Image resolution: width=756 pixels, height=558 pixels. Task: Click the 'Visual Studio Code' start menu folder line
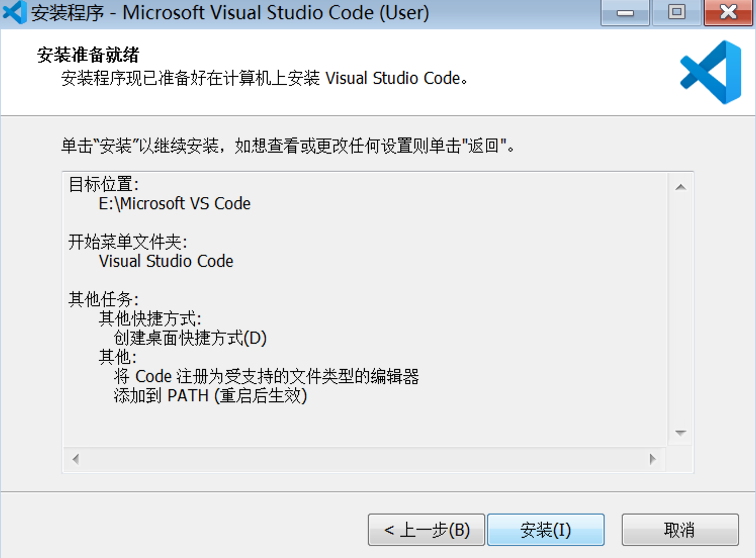pyautogui.click(x=166, y=261)
